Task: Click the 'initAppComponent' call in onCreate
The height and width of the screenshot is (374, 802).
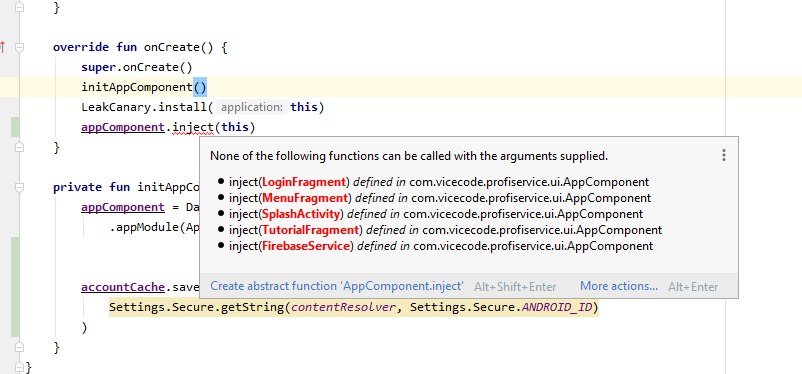Action: (137, 87)
